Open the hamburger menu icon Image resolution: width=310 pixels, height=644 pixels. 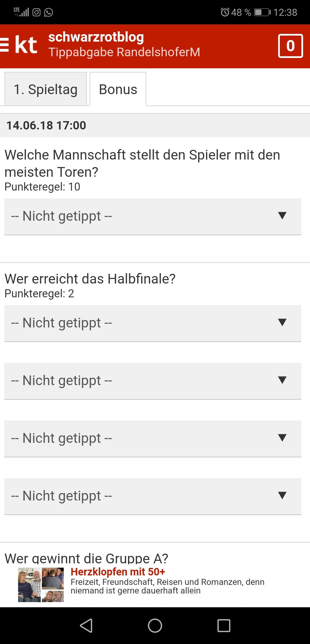point(5,45)
